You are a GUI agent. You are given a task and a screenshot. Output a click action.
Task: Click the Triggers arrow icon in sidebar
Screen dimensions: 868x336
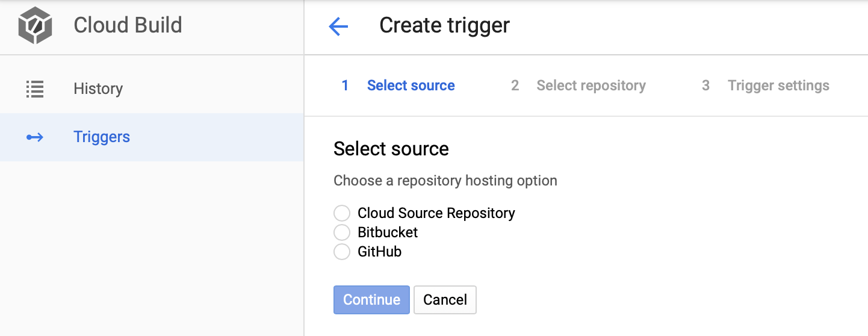click(x=35, y=137)
